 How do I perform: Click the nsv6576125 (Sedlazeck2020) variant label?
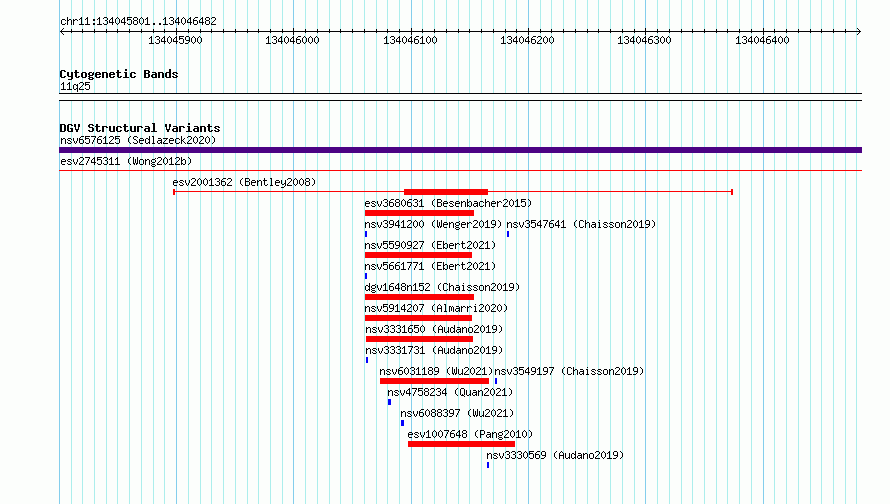click(x=138, y=140)
